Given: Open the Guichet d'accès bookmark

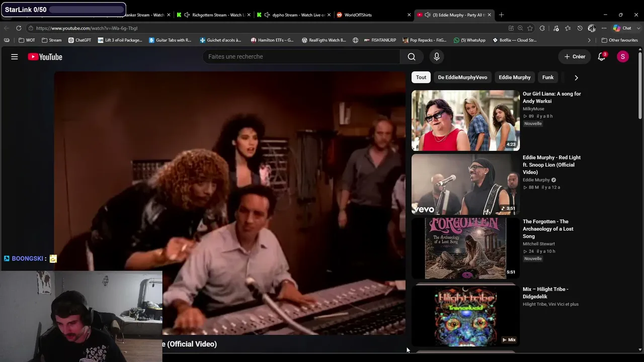Looking at the screenshot, I should (x=220, y=40).
